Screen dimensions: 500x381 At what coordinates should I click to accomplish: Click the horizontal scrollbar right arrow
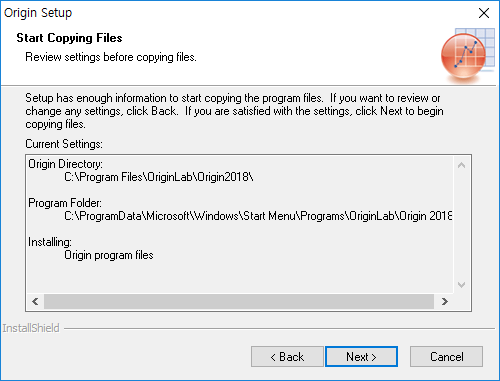[444, 302]
